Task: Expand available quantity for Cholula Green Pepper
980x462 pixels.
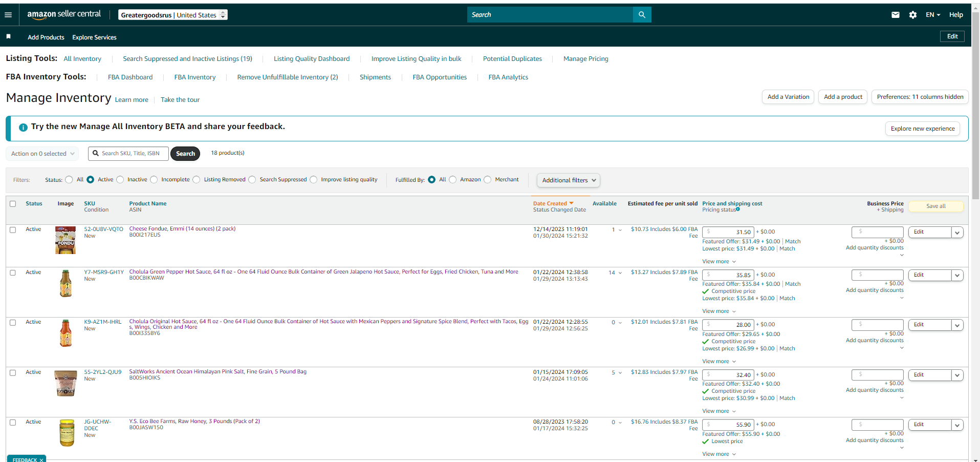Action: click(x=620, y=273)
